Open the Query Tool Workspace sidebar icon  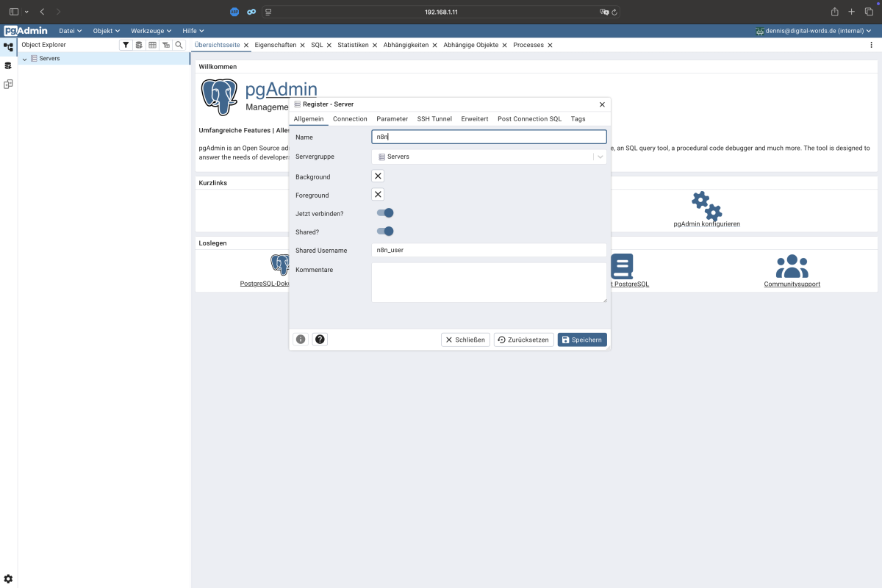tap(9, 65)
